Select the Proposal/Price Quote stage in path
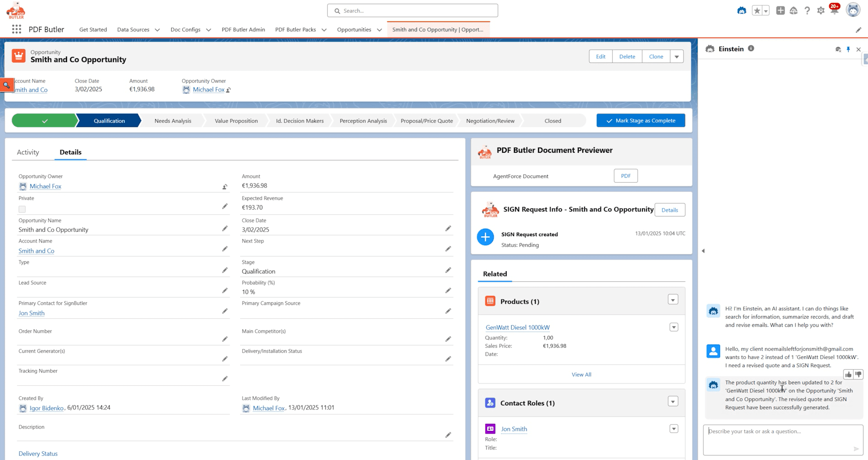Image resolution: width=868 pixels, height=460 pixels. [427, 121]
